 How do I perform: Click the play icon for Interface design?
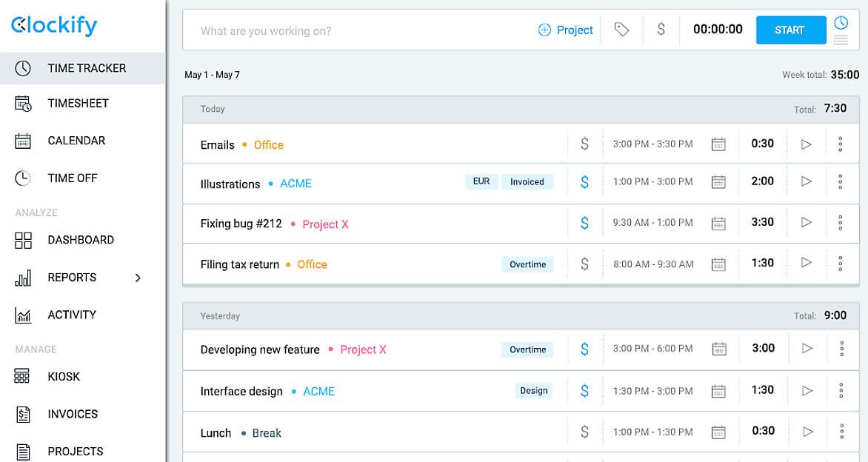pos(807,390)
